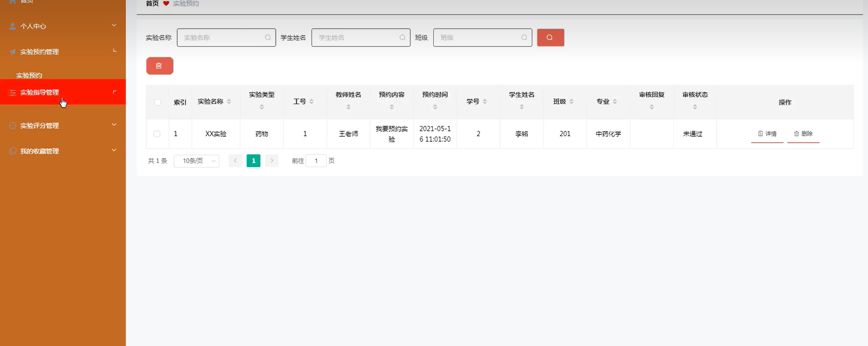The width and height of the screenshot is (868, 346).
Task: Sort by 教师姓名 column arrows
Action: click(348, 107)
